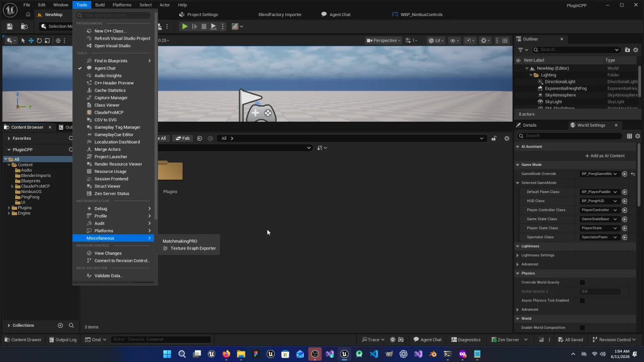
Task: Open the viewport layout grid icon
Action: click(505, 41)
